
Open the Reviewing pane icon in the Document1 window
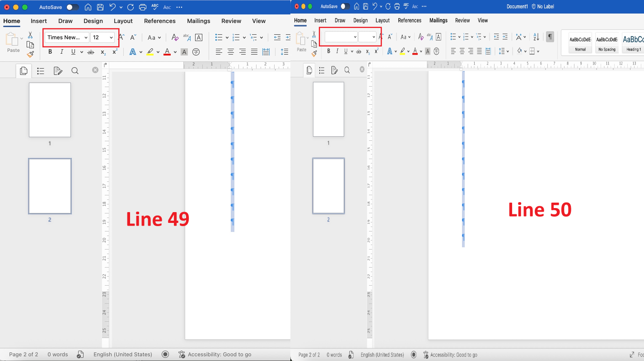click(334, 70)
